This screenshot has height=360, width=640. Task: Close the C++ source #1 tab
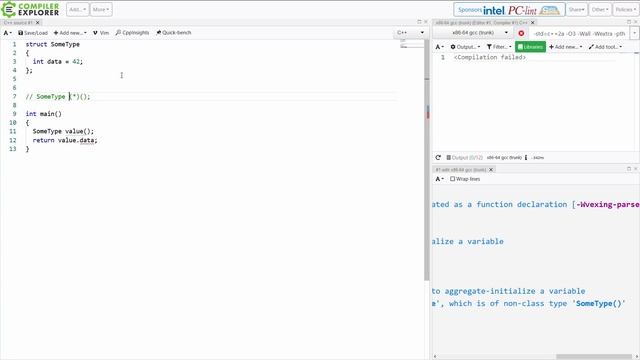click(x=38, y=22)
